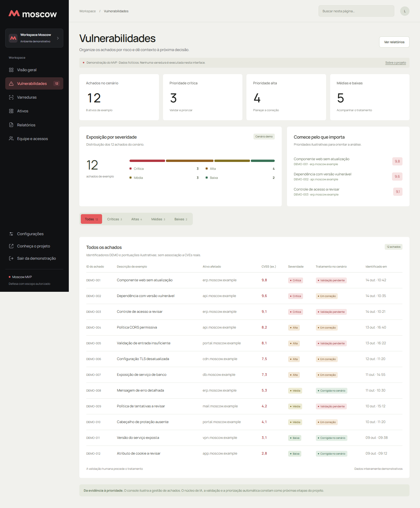The width and height of the screenshot is (420, 508).
Task: Follow the Sobre o projeto link
Action: tap(395, 63)
